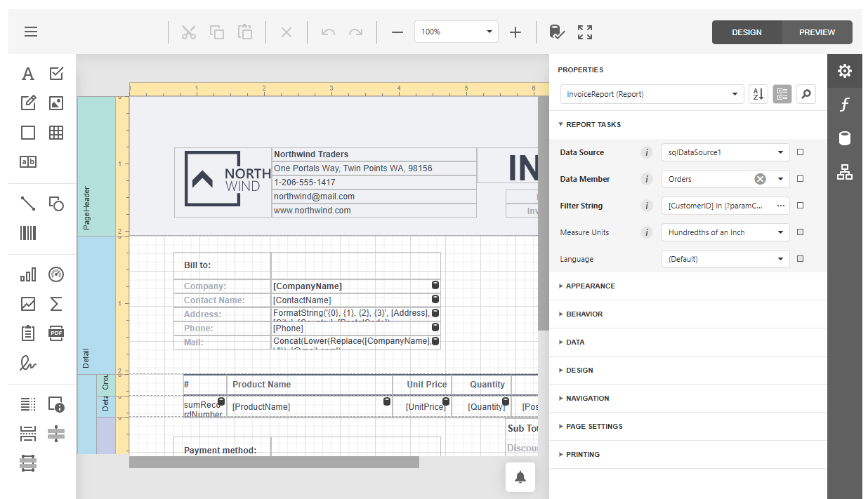The width and height of the screenshot is (868, 499).
Task: Clear the Data Member Orders value
Action: (x=760, y=179)
